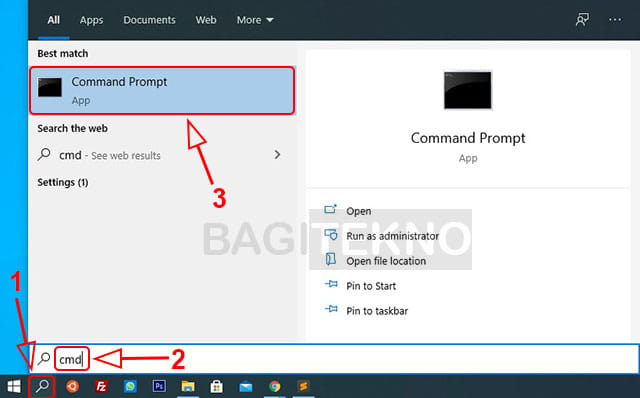The width and height of the screenshot is (640, 398).
Task: Launch Photoshop from the taskbar
Action: pyautogui.click(x=159, y=386)
